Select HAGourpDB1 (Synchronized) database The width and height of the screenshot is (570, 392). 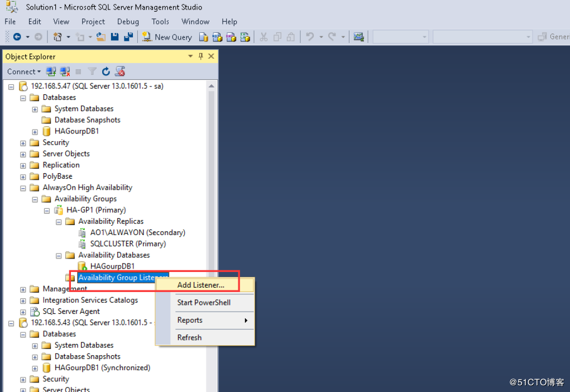[x=102, y=368]
